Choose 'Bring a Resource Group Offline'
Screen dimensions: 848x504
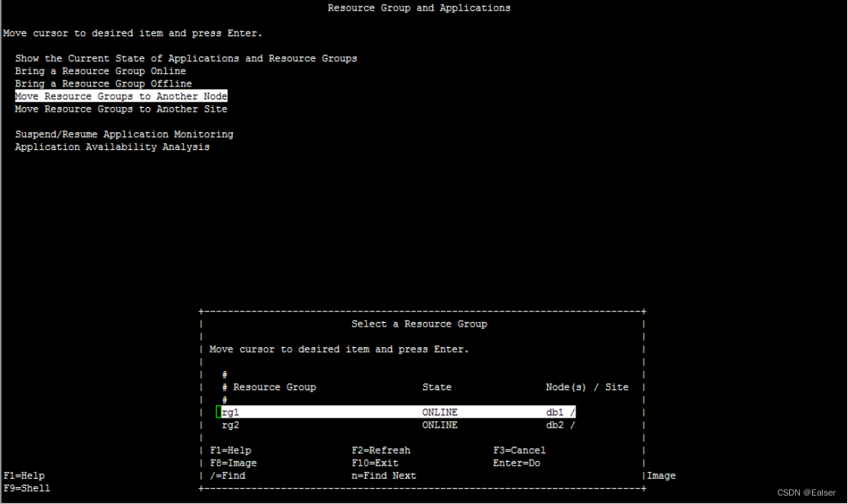pos(103,83)
